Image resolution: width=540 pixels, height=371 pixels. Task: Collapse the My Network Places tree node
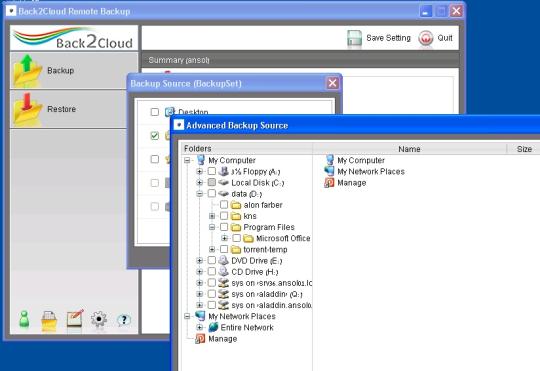click(x=187, y=316)
